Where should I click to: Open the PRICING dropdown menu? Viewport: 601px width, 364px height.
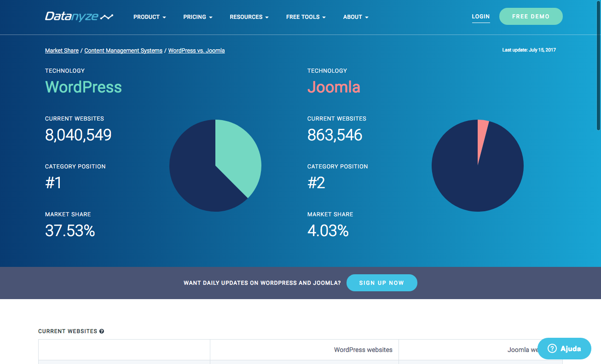click(x=198, y=17)
